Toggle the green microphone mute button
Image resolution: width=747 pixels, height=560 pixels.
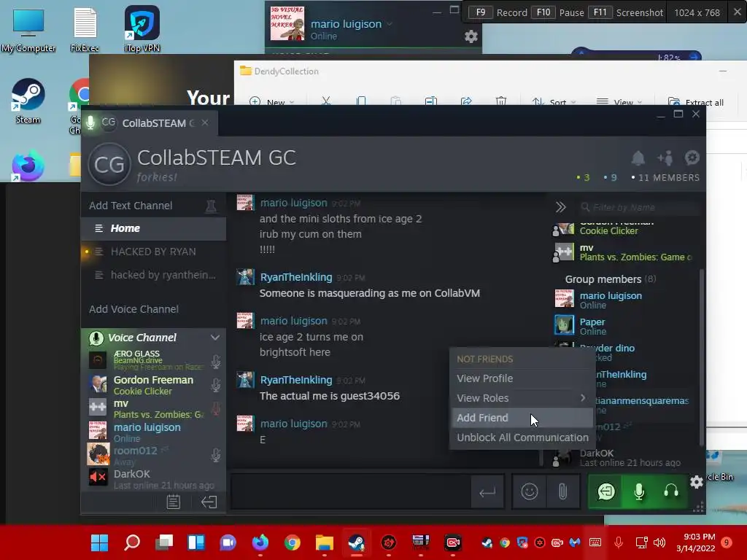tap(639, 491)
